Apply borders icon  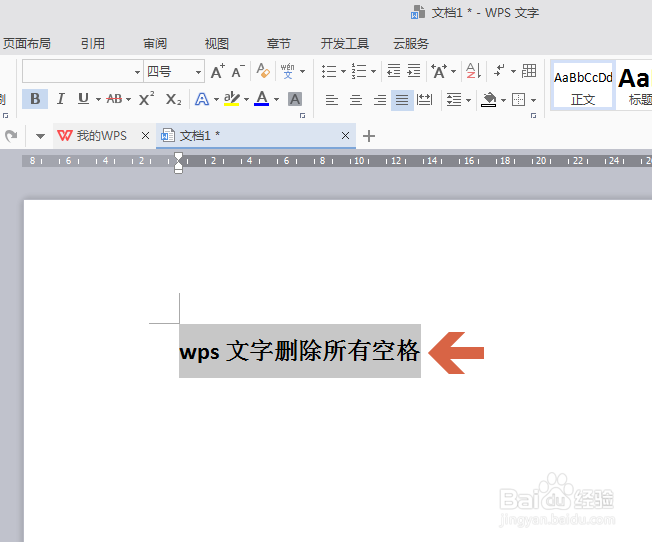519,100
